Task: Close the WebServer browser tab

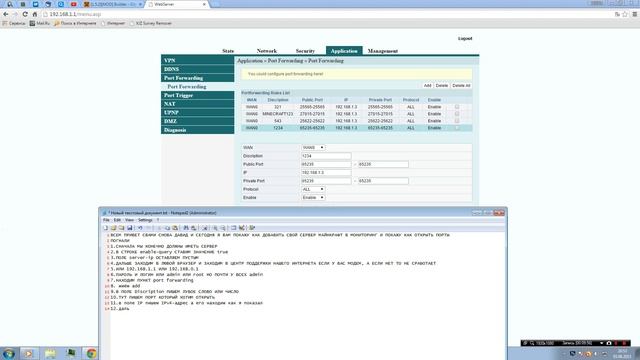Action: (x=204, y=4)
